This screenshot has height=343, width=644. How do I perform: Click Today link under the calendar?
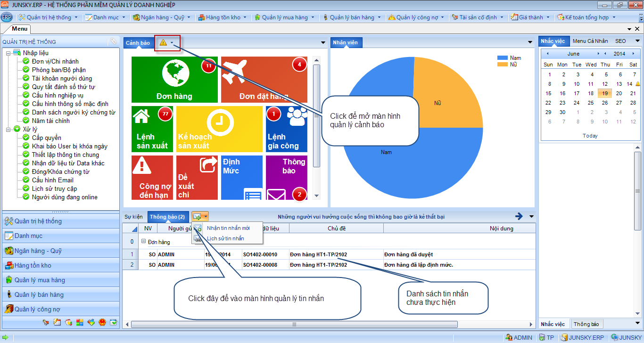pos(590,136)
